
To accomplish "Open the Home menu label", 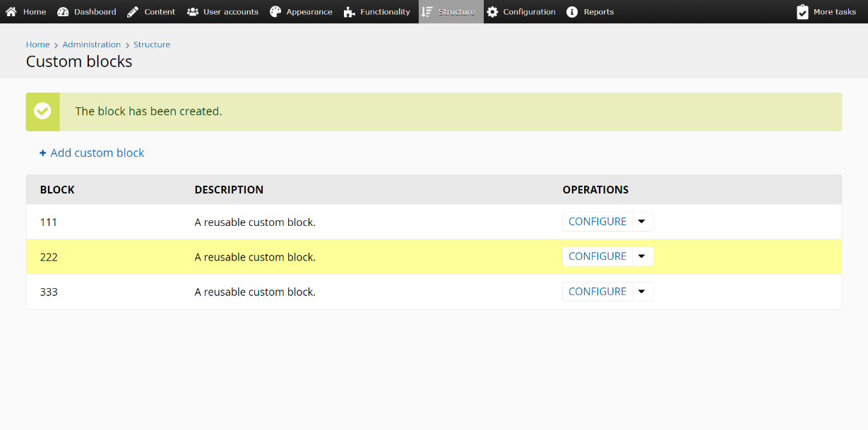I will 35,12.
